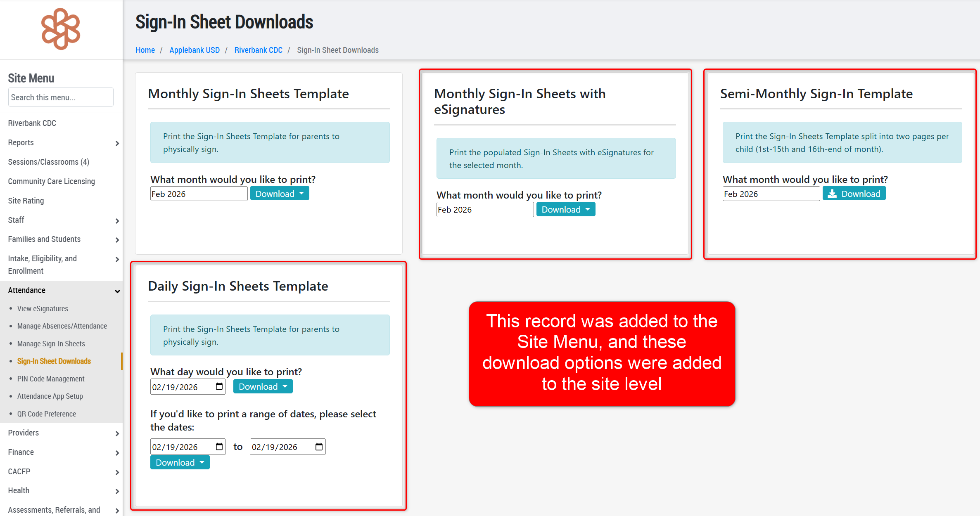The width and height of the screenshot is (980, 516).
Task: Go to Manage Sign-In Sheets page
Action: (x=51, y=343)
